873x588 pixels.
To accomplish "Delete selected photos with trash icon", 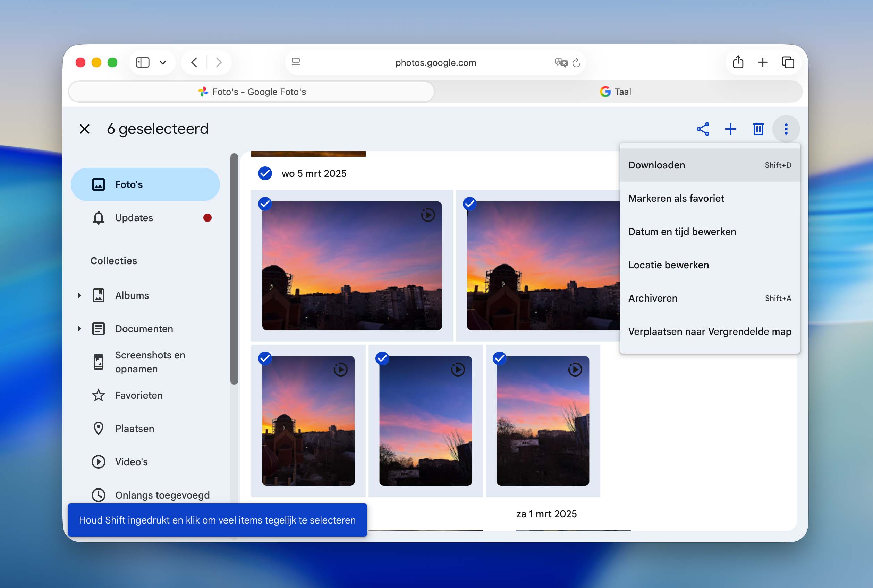I will [758, 129].
